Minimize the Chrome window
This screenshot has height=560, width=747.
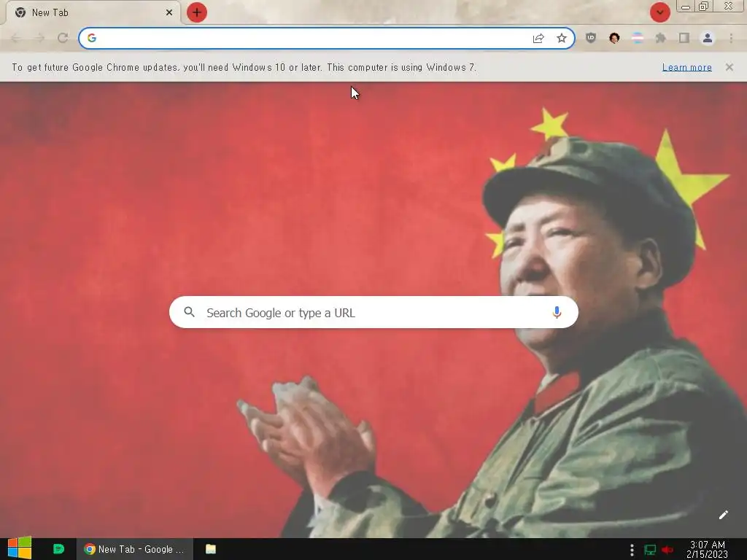pyautogui.click(x=686, y=7)
